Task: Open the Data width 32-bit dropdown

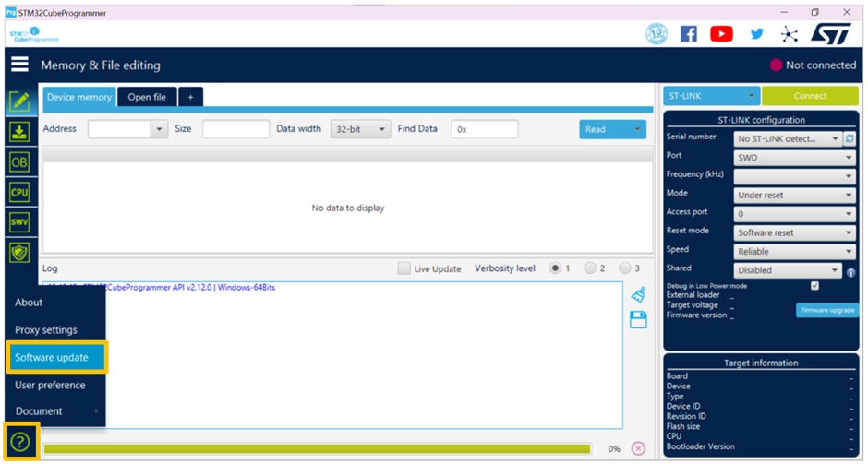Action: point(360,129)
